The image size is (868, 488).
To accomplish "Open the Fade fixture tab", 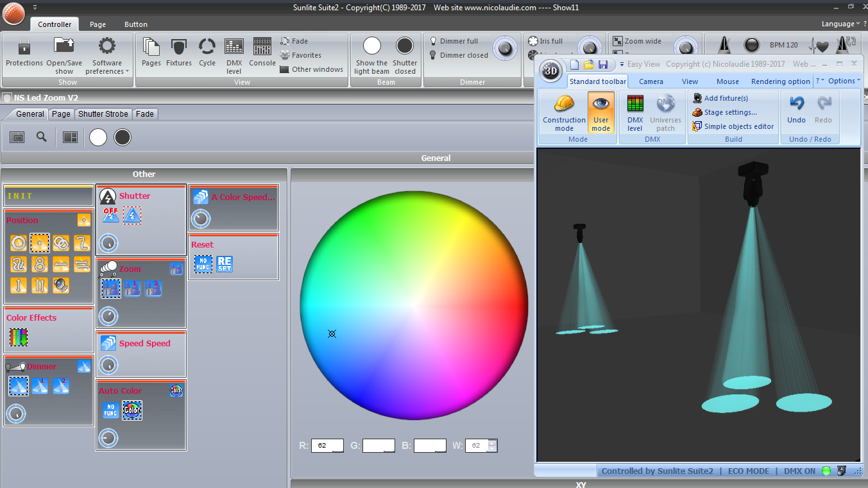I will click(145, 114).
